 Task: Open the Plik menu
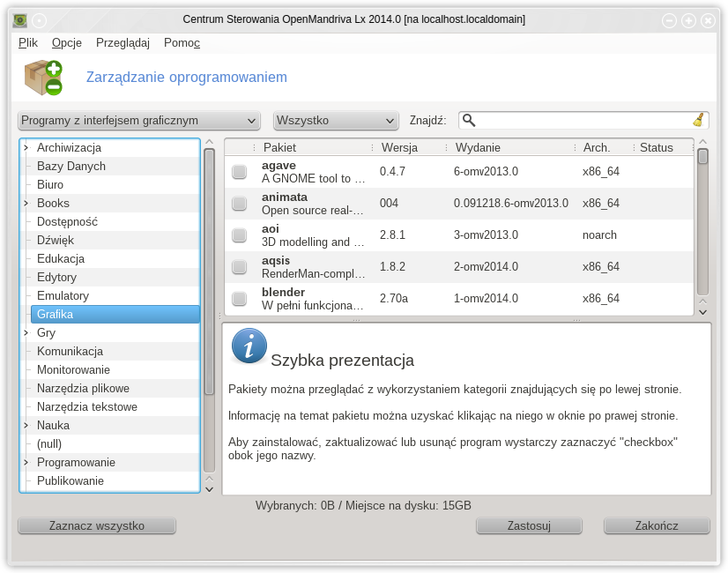tap(28, 42)
